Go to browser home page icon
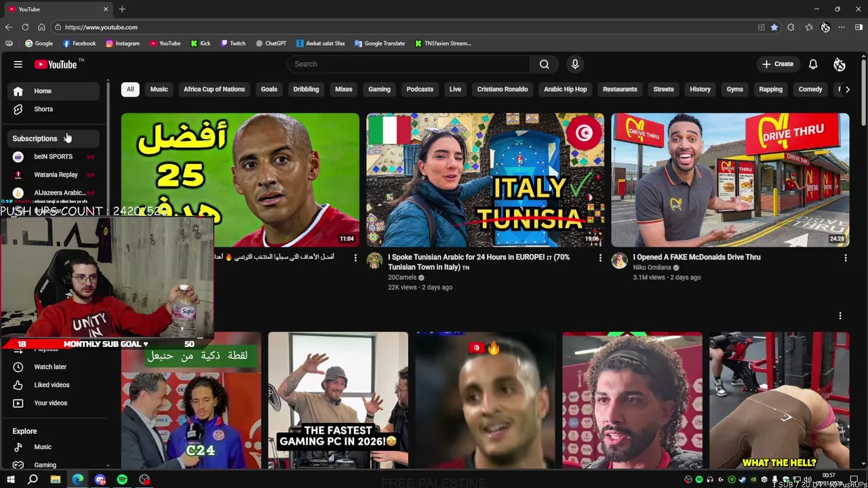This screenshot has width=868, height=488. 41,27
